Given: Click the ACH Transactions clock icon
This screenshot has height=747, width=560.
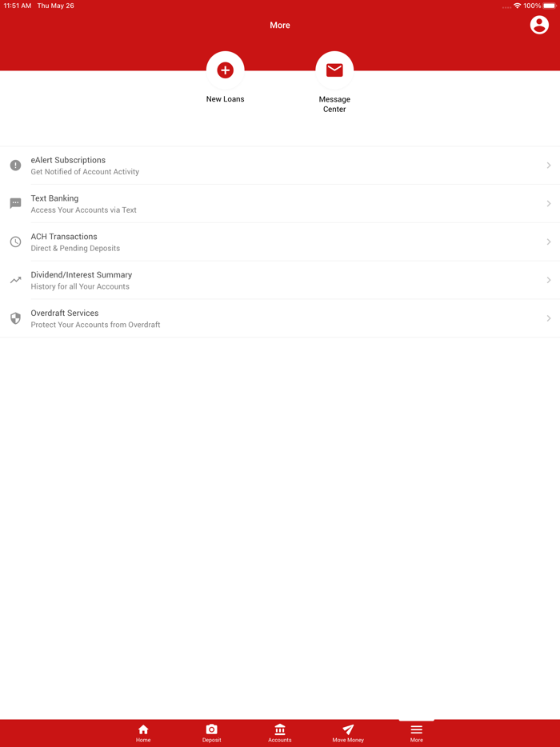Looking at the screenshot, I should 15,242.
